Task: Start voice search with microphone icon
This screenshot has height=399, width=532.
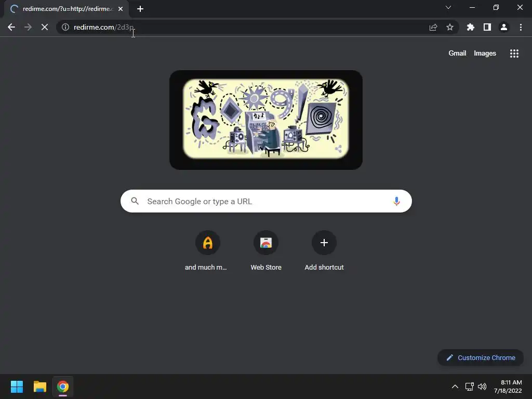Action: 396,201
